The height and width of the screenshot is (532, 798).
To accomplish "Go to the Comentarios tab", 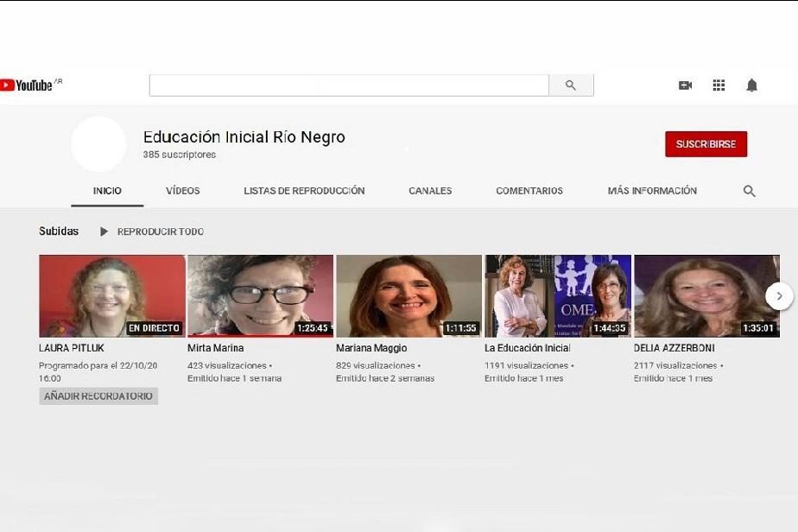I will tap(529, 191).
